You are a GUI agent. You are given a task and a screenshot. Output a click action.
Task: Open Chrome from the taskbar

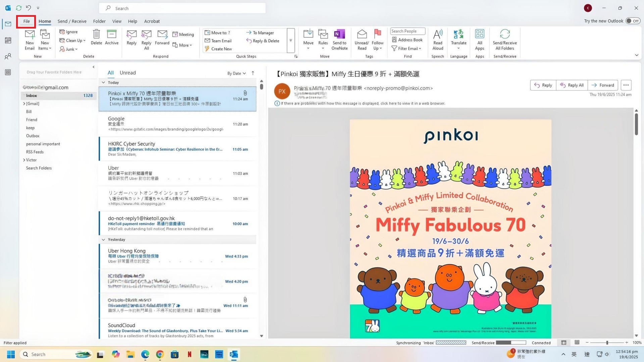click(160, 354)
